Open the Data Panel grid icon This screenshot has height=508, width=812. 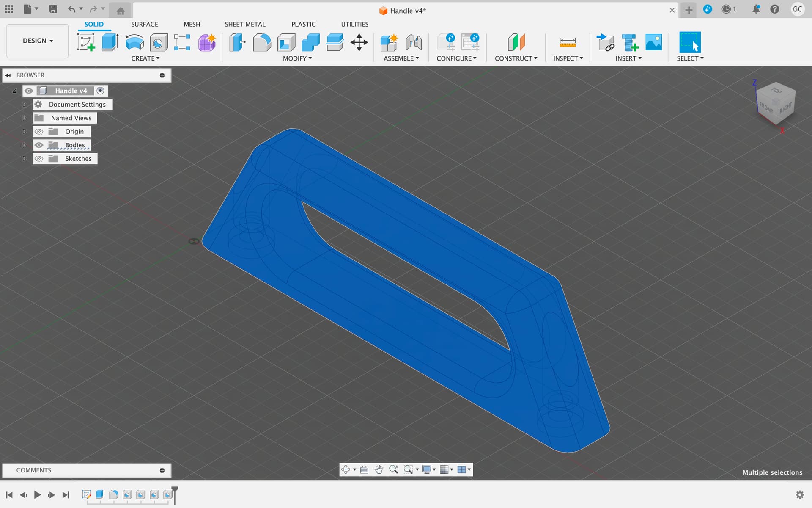9,9
